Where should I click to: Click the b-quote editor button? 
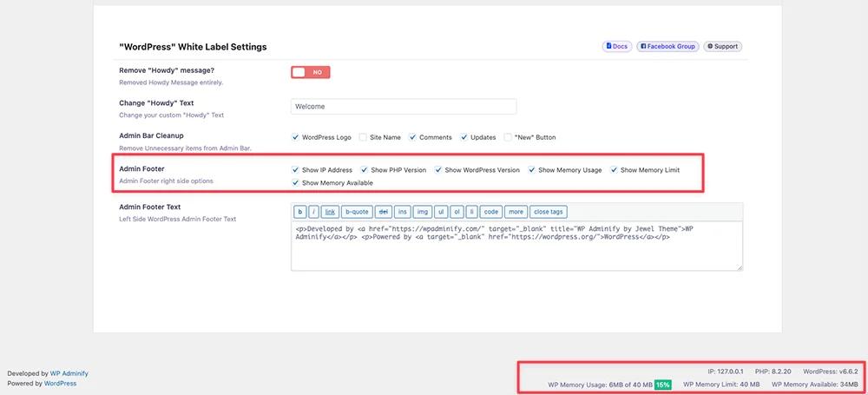(357, 212)
